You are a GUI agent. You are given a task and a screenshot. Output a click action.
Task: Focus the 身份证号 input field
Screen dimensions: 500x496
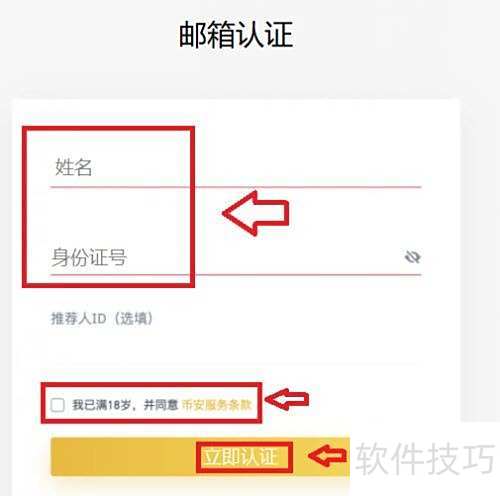click(x=236, y=257)
